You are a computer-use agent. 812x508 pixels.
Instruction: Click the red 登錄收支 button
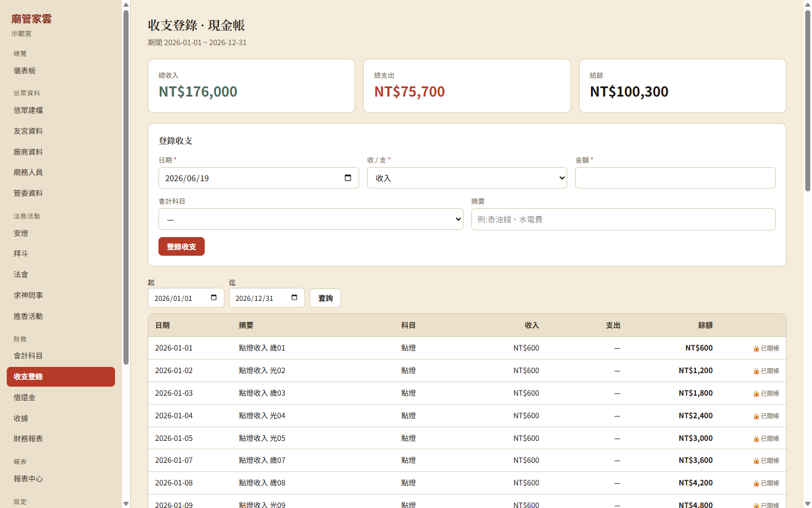(x=182, y=247)
